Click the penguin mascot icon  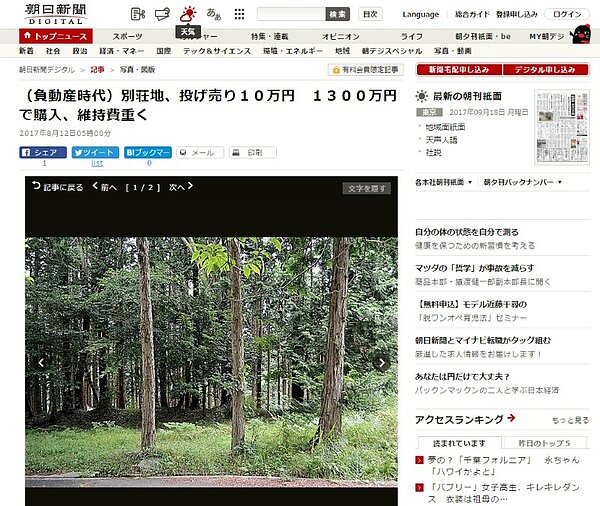point(581,34)
